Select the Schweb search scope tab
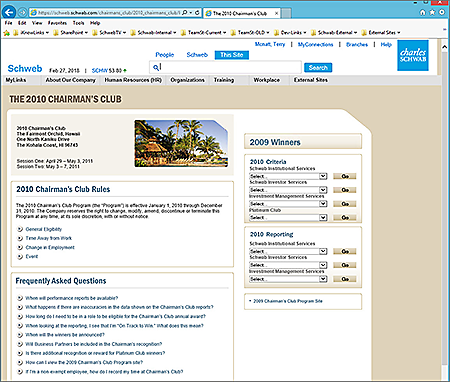 (197, 55)
